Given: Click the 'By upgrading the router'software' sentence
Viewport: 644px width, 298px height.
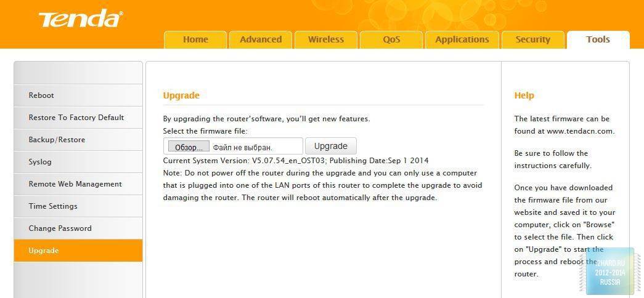Looking at the screenshot, I should 267,119.
